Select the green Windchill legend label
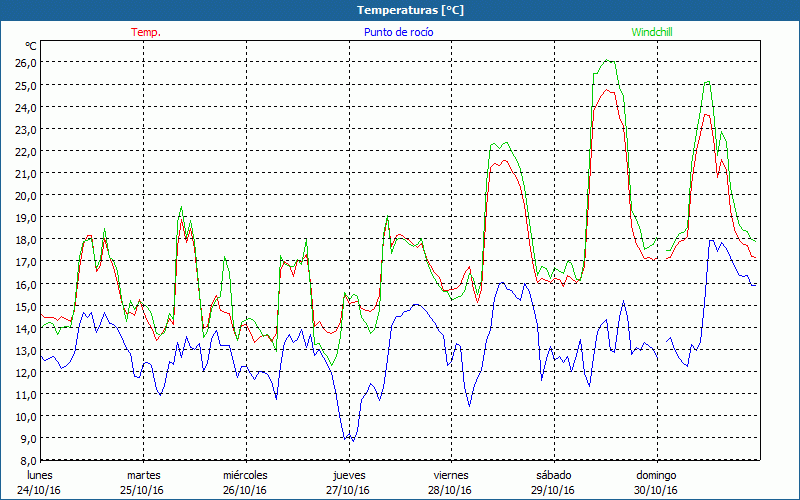The image size is (800, 500). tap(653, 32)
